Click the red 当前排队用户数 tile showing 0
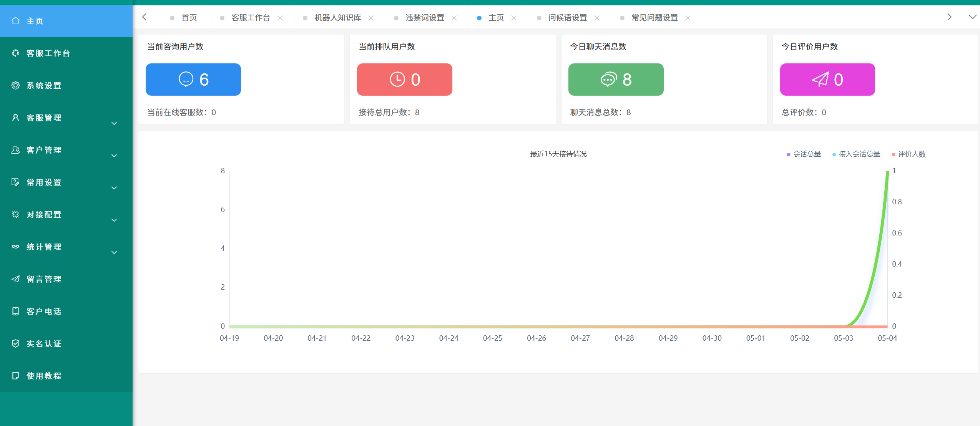 [405, 80]
